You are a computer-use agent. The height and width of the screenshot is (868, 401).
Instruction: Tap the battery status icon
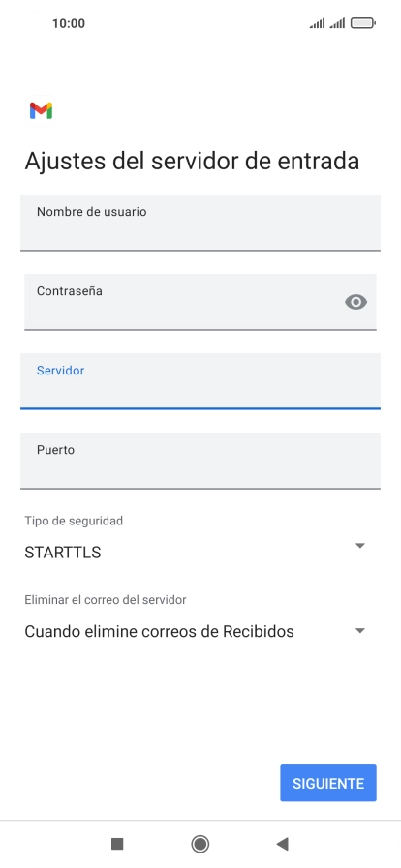point(363,23)
